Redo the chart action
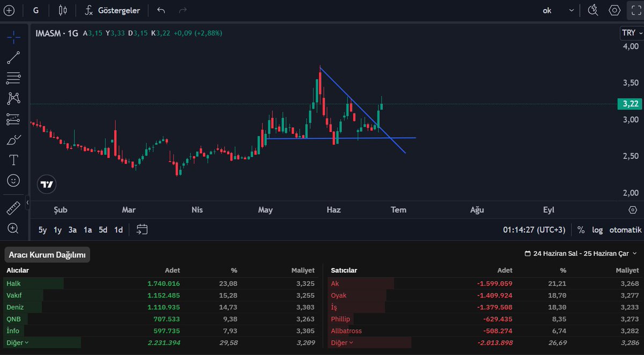The height and width of the screenshot is (355, 644). coord(182,10)
